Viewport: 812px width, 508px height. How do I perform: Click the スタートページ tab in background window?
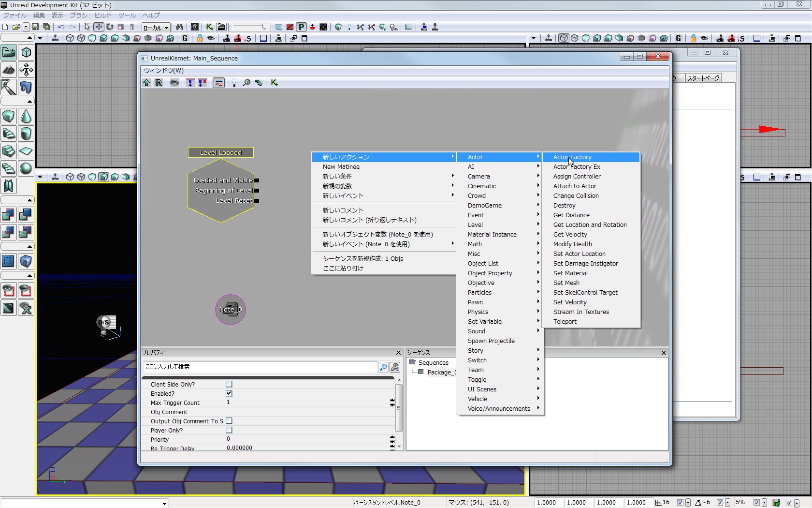(703, 78)
